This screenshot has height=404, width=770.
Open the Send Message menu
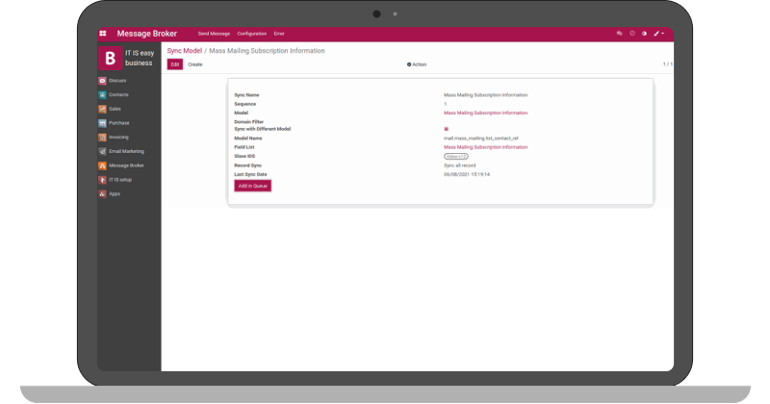213,33
